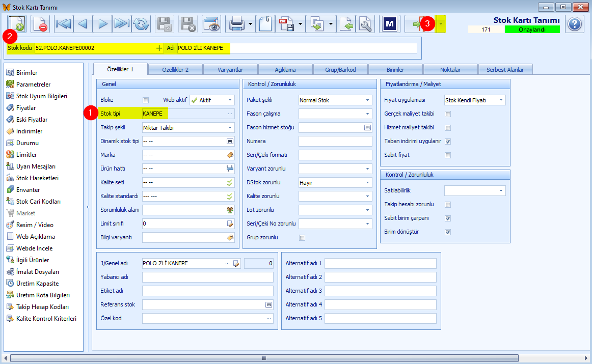Open the Grup/Barkod tab

click(x=340, y=69)
